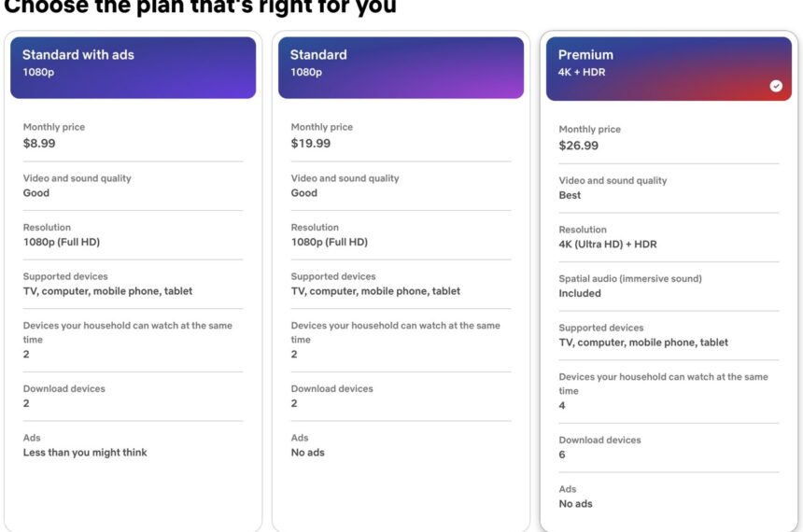Click the $8.99 monthly price

point(39,144)
